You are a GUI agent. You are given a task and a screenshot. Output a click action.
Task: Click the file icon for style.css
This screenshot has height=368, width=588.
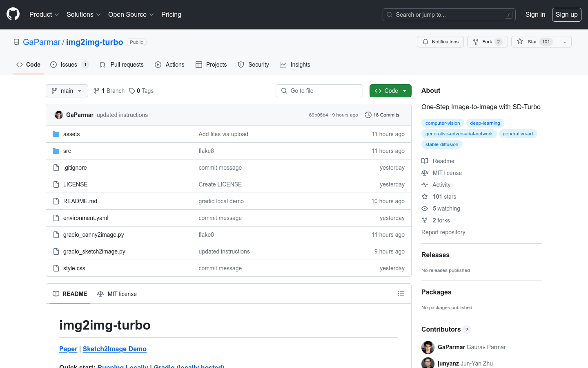point(56,268)
